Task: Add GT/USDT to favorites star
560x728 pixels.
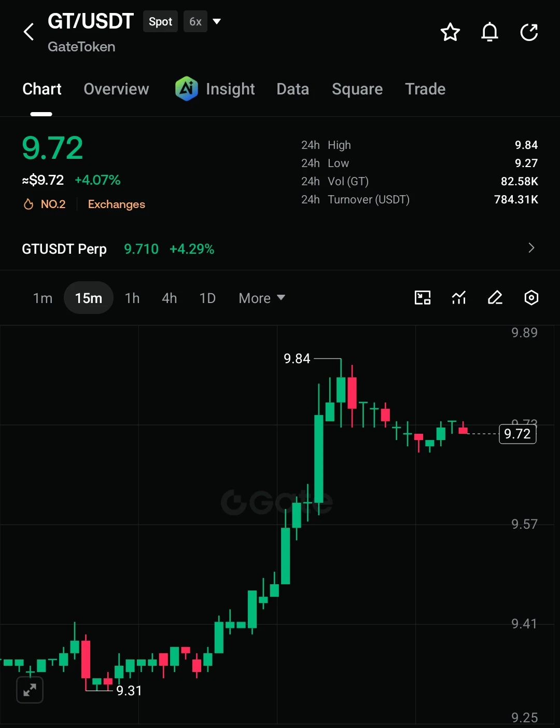Action: 450,32
